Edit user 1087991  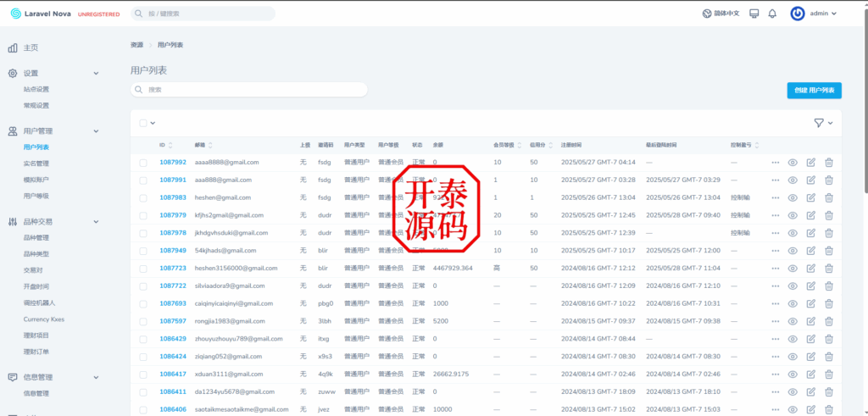coord(811,180)
